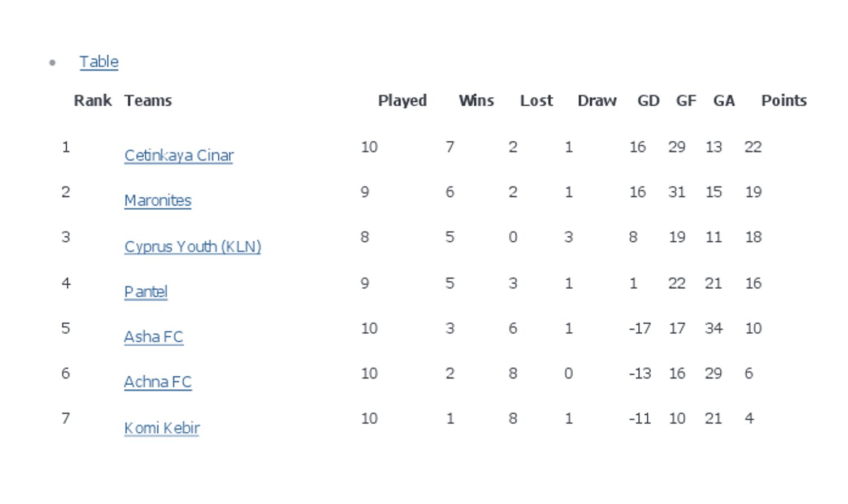
Task: Click the Rank column header
Action: point(93,101)
